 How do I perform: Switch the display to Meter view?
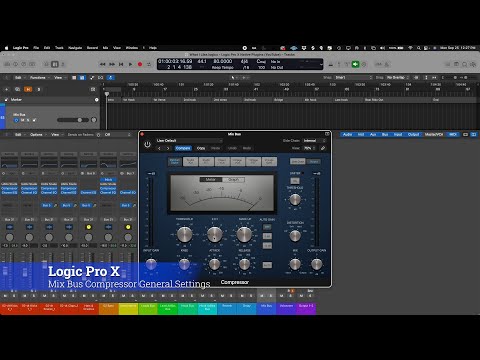[211, 180]
